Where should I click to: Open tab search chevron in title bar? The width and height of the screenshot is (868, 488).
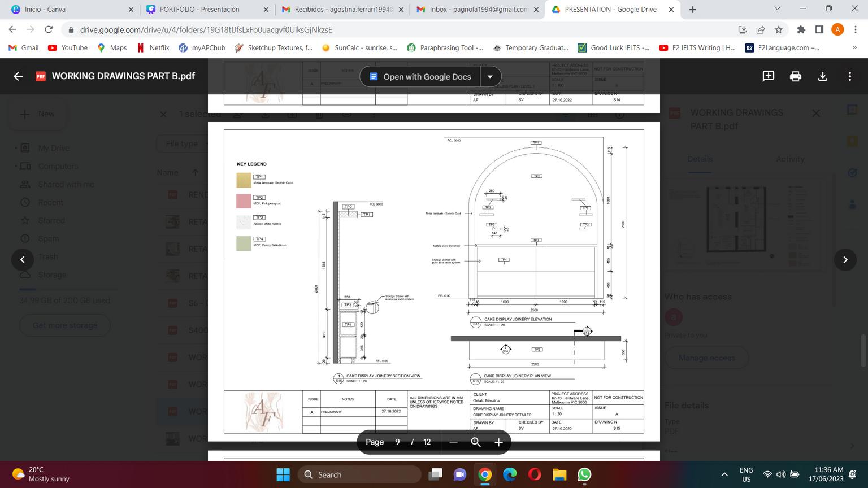click(777, 9)
